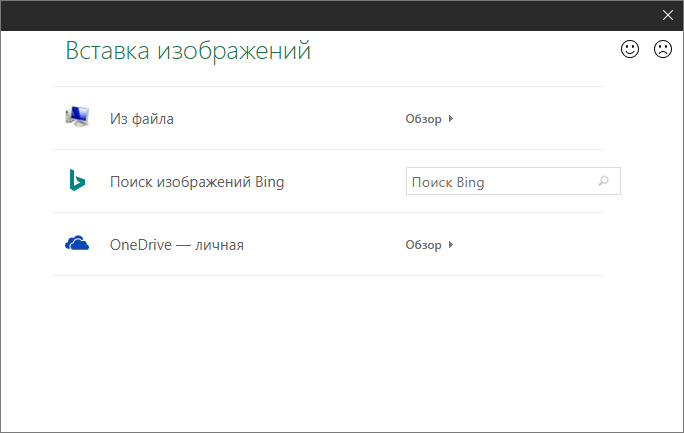Click the magnifier icon in Bing search box
Image resolution: width=684 pixels, height=433 pixels.
[603, 182]
